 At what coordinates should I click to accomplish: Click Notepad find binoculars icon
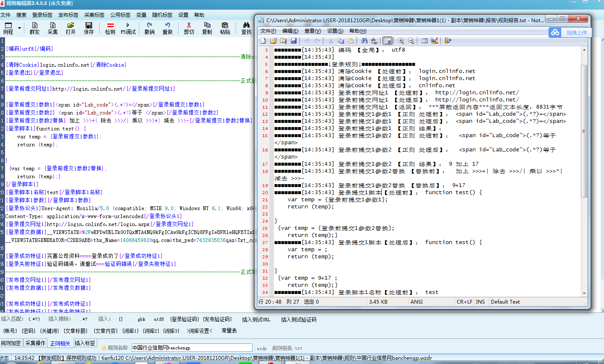(x=364, y=41)
